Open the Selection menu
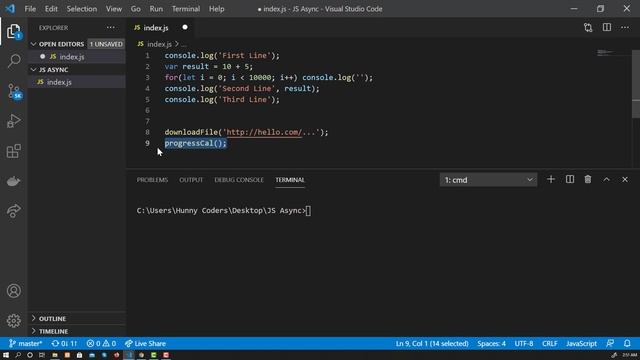The height and width of the screenshot is (360, 640). tap(82, 9)
